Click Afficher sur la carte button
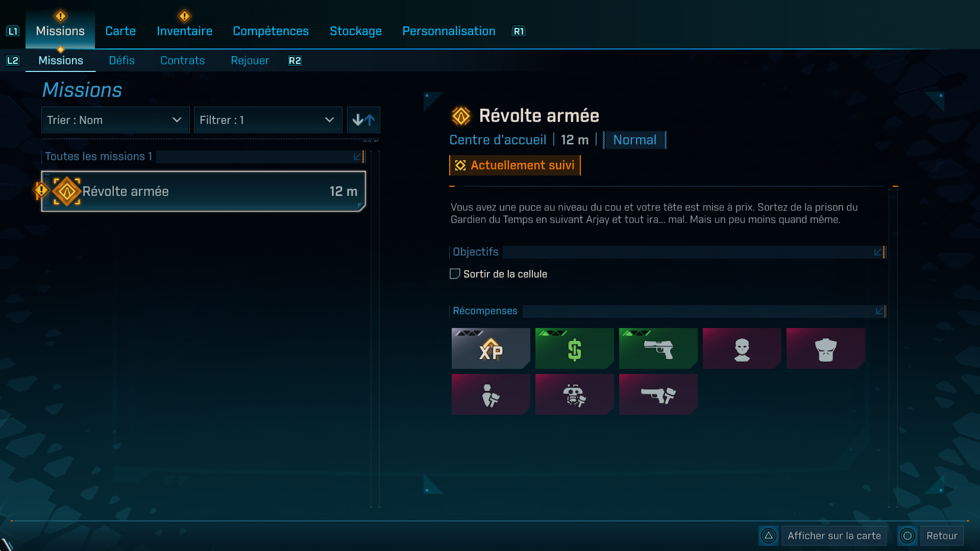Image resolution: width=980 pixels, height=551 pixels. point(834,536)
